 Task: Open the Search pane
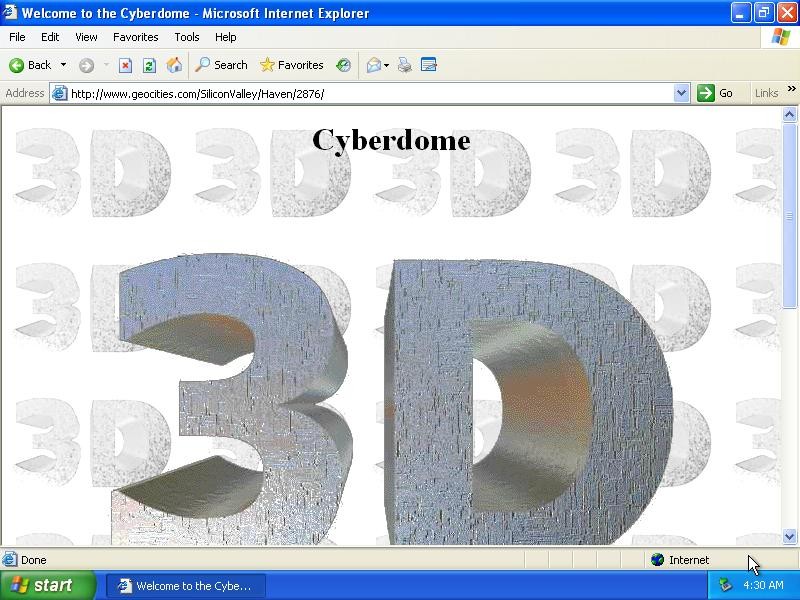[x=221, y=65]
